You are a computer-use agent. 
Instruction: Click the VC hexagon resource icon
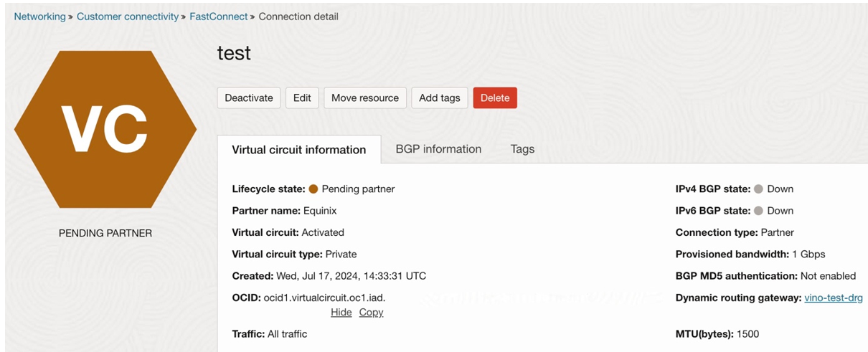pos(105,130)
